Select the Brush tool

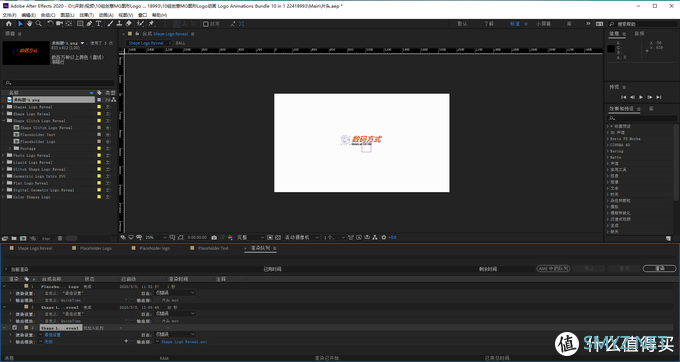[110, 24]
